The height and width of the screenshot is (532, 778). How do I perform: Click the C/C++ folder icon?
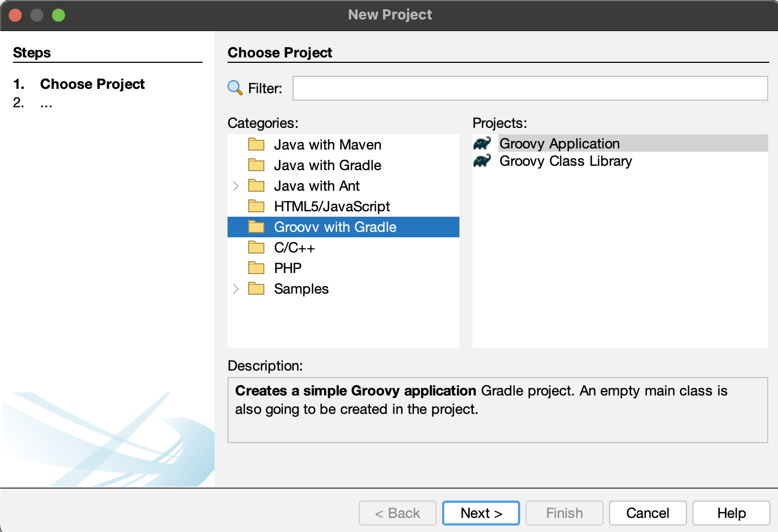[256, 248]
